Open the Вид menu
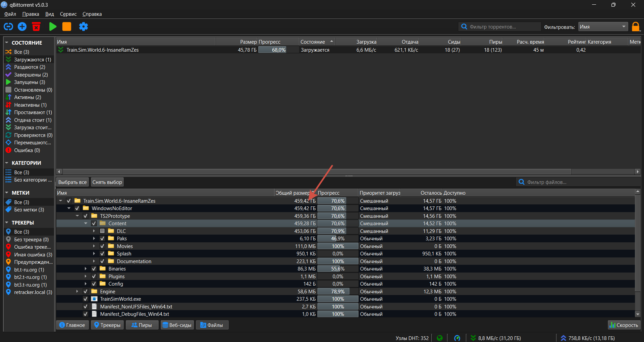The height and width of the screenshot is (342, 644). coord(50,14)
